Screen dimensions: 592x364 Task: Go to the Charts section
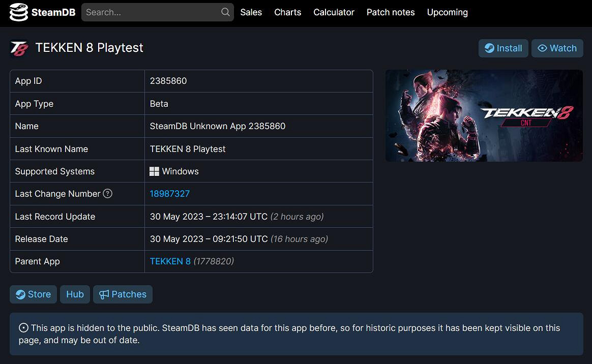tap(287, 12)
